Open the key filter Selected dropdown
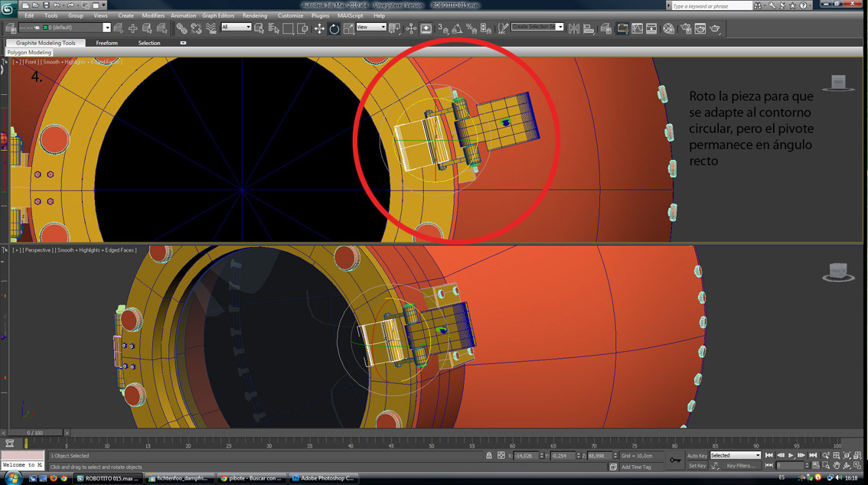This screenshot has height=485, width=868. 736,455
